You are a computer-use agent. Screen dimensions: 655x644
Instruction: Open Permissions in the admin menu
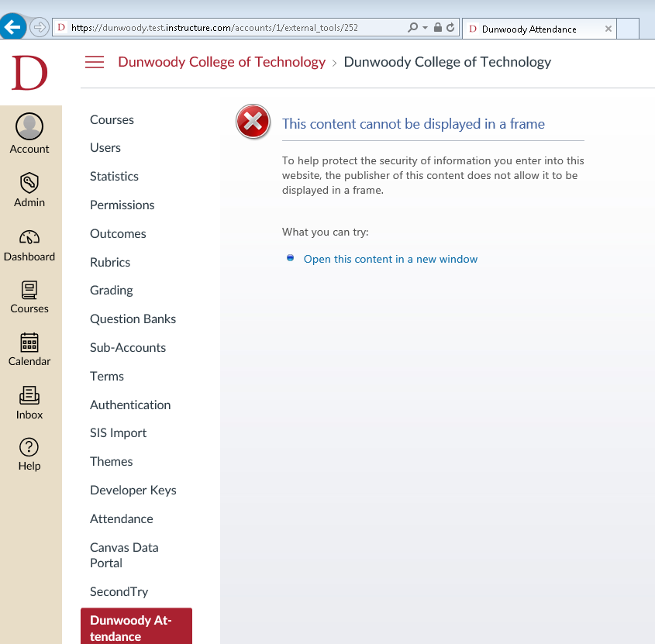click(122, 205)
